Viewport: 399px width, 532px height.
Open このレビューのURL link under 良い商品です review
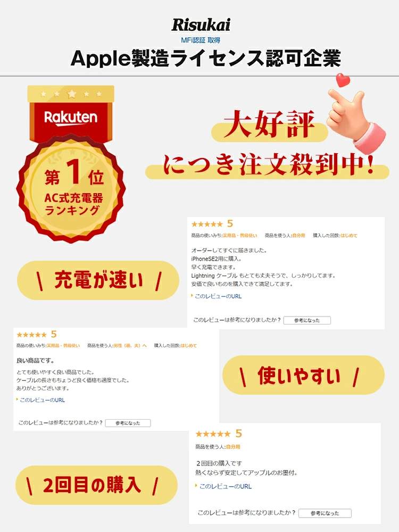pos(42,400)
